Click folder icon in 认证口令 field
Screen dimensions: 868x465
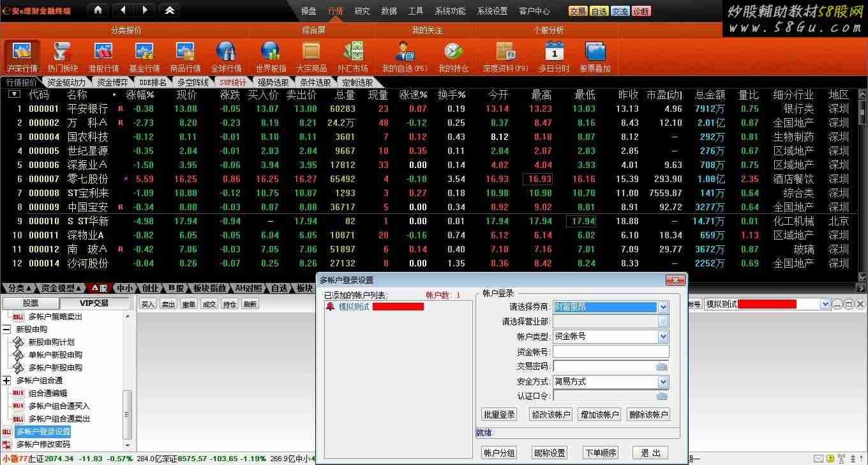(x=662, y=396)
